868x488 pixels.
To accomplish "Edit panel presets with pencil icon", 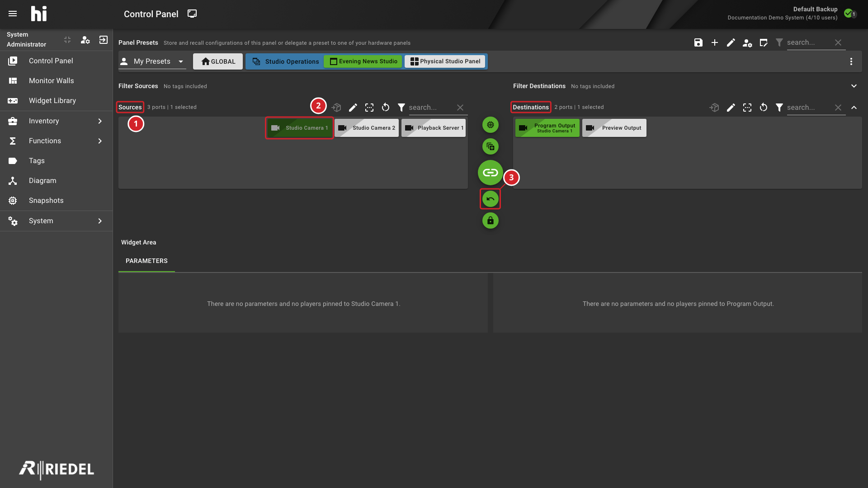I will coord(731,42).
